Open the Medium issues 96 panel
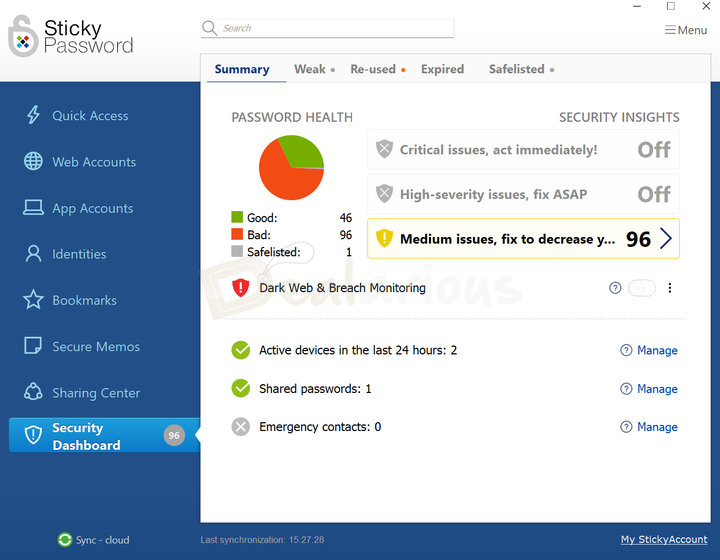The width and height of the screenshot is (720, 560). [x=523, y=239]
